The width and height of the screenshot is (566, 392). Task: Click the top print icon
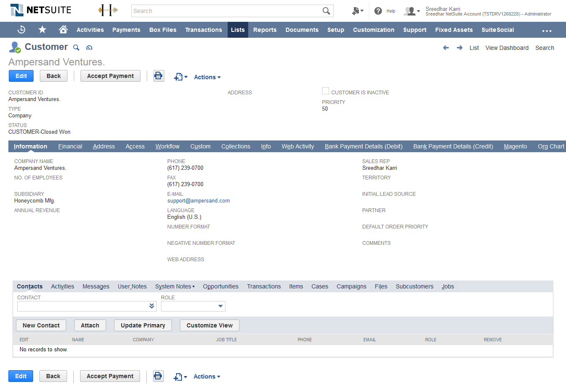click(x=158, y=76)
